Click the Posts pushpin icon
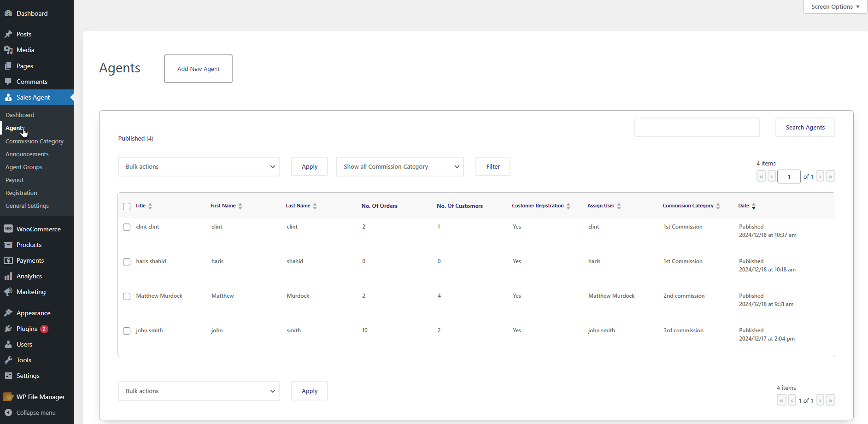This screenshot has height=424, width=868. pyautogui.click(x=8, y=34)
